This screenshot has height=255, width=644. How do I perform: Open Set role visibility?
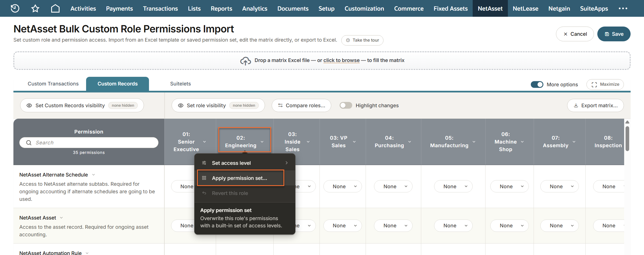click(218, 105)
